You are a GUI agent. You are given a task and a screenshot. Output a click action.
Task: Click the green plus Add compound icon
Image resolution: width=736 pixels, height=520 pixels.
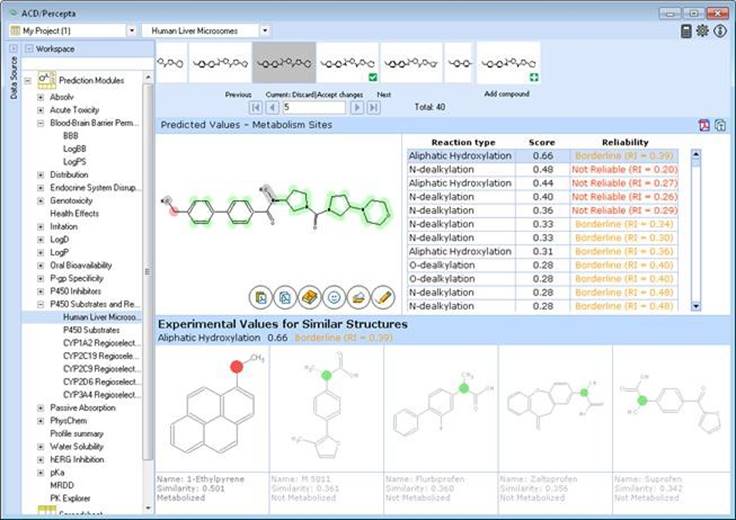[533, 76]
